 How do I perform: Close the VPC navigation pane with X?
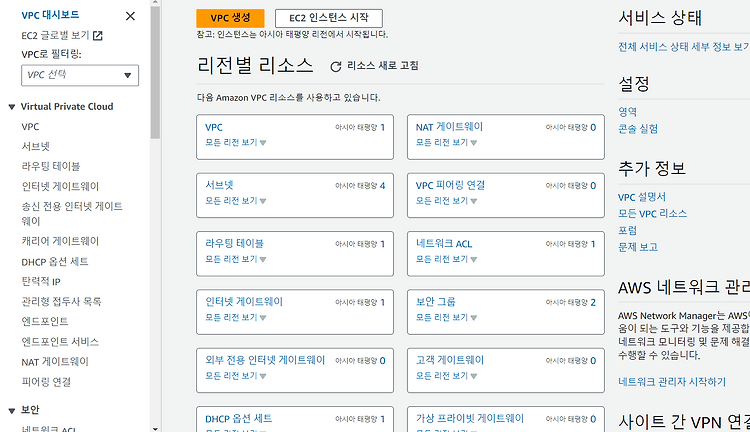pyautogui.click(x=130, y=16)
